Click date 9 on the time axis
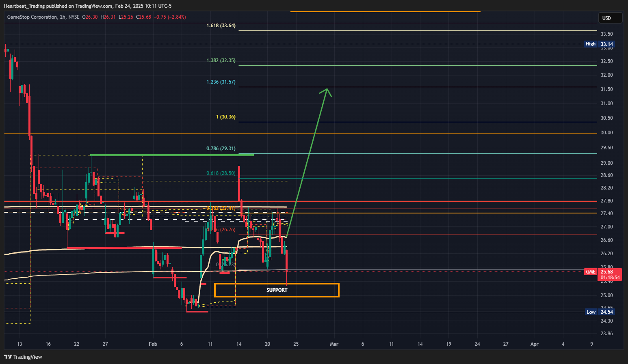This screenshot has width=628, height=364. pyautogui.click(x=591, y=344)
